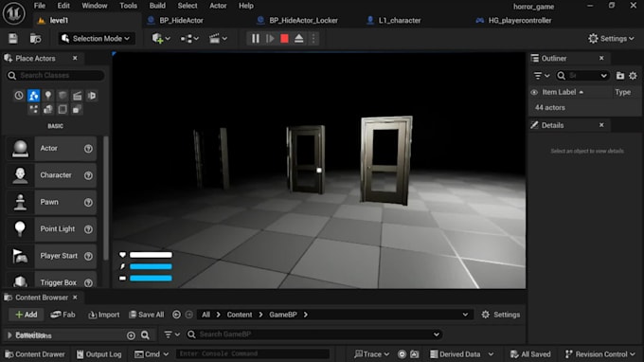Image resolution: width=644 pixels, height=362 pixels.
Task: Open help for the Pawn class
Action: (88, 203)
